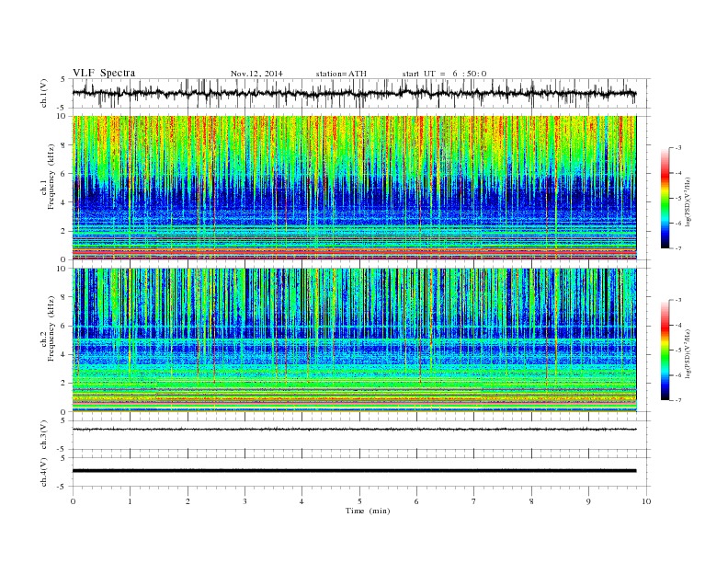
Task: Click the time axis tick label '10'
Action: point(646,501)
